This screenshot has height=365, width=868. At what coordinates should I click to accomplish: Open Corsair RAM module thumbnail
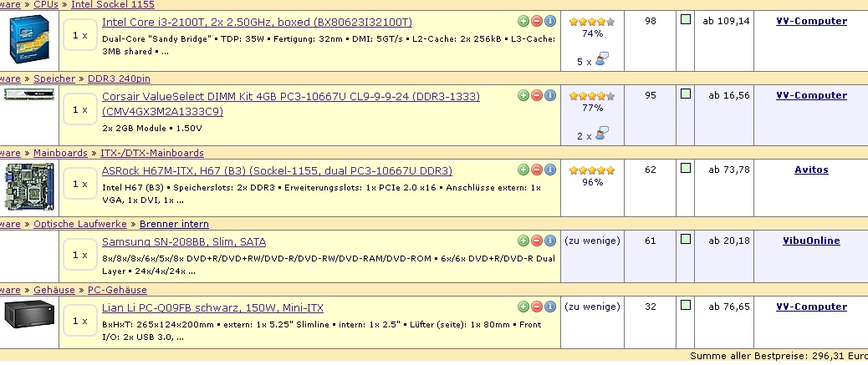click(x=29, y=94)
